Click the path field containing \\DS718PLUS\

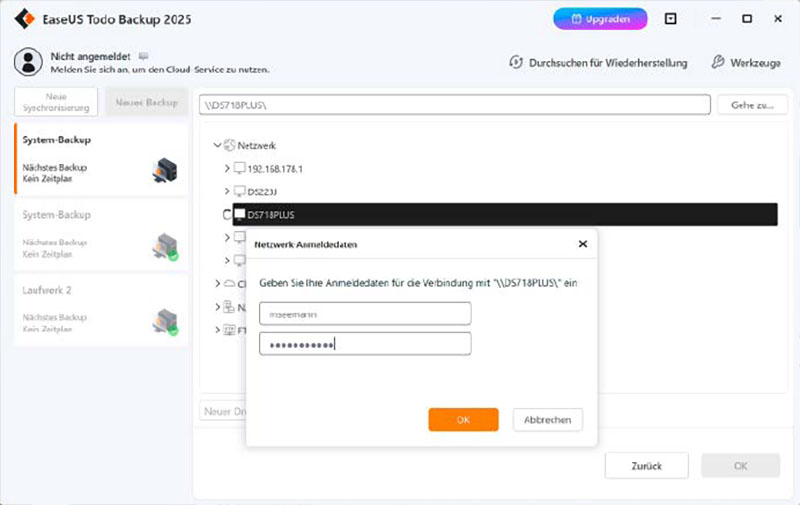point(455,105)
